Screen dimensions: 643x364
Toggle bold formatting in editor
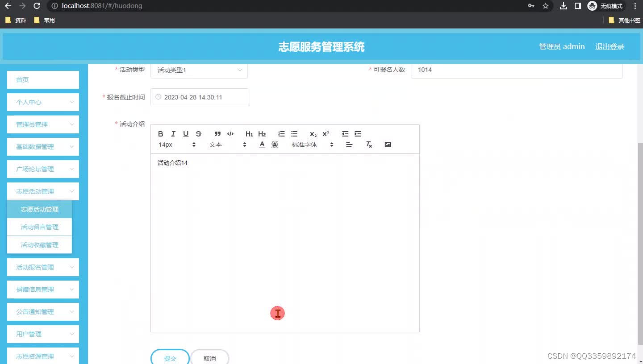pos(161,134)
